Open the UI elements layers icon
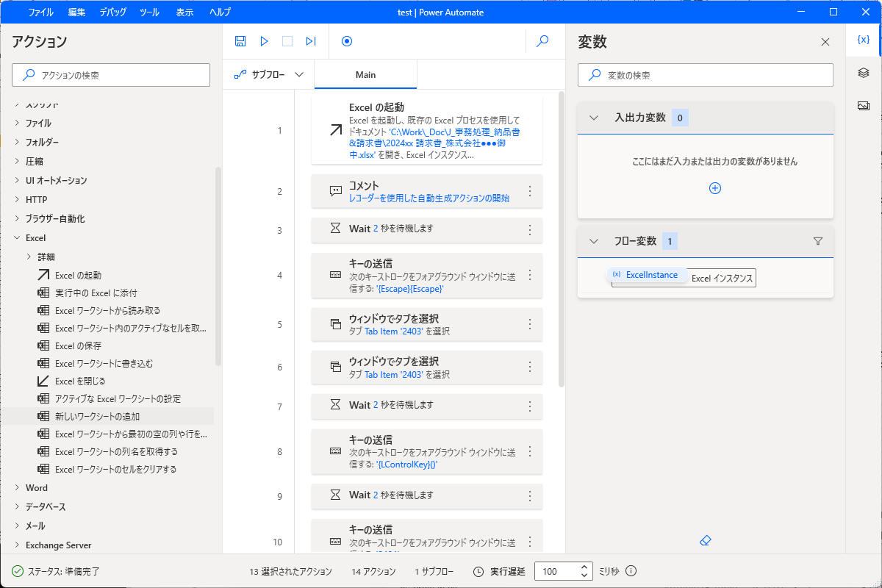Screen dimensions: 882x588 point(864,73)
